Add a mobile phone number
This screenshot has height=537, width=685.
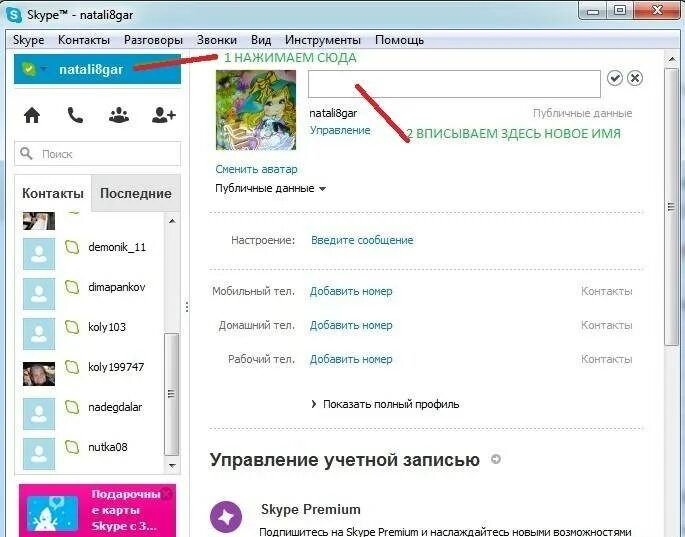tap(351, 291)
